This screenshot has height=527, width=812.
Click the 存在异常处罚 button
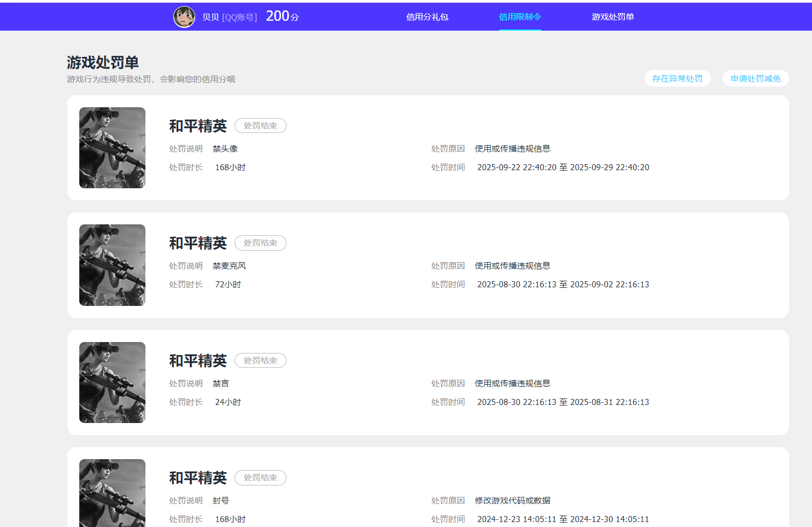677,78
